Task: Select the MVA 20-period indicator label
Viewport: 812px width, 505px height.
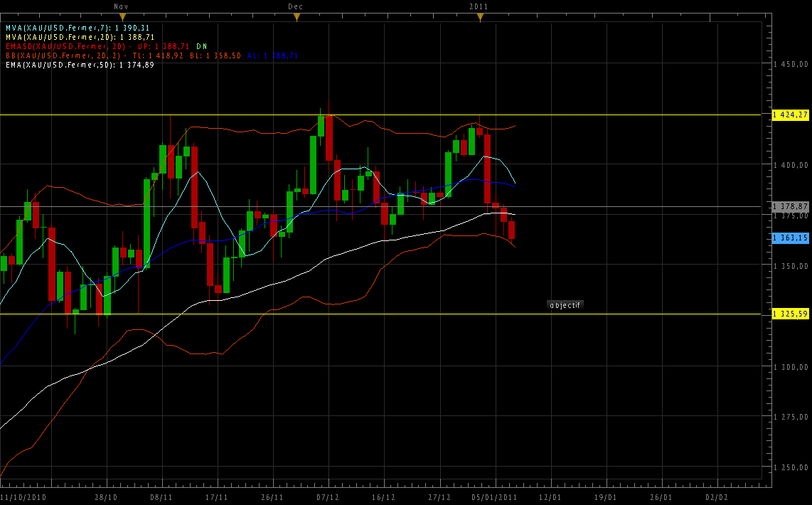Action: [80, 37]
